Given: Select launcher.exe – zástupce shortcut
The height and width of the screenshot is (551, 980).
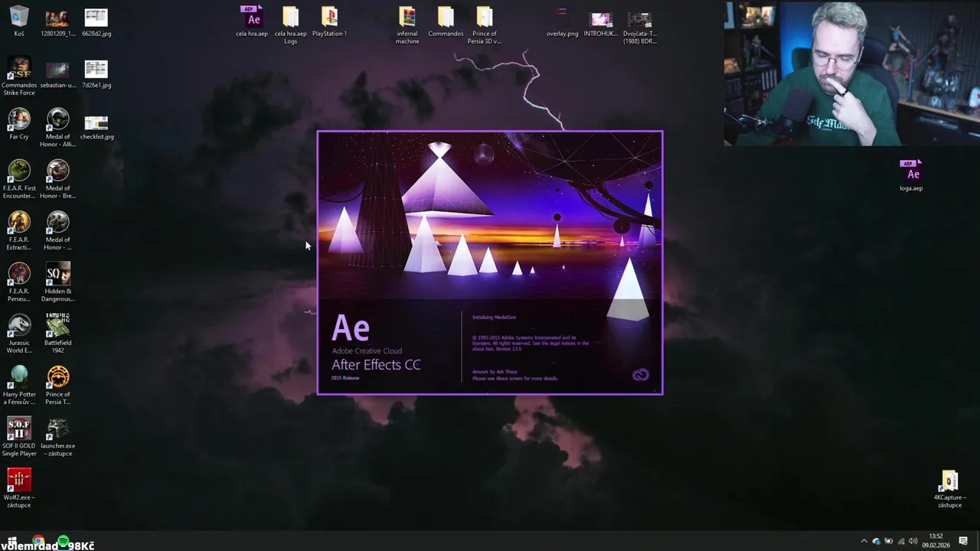Looking at the screenshot, I should click(x=57, y=436).
